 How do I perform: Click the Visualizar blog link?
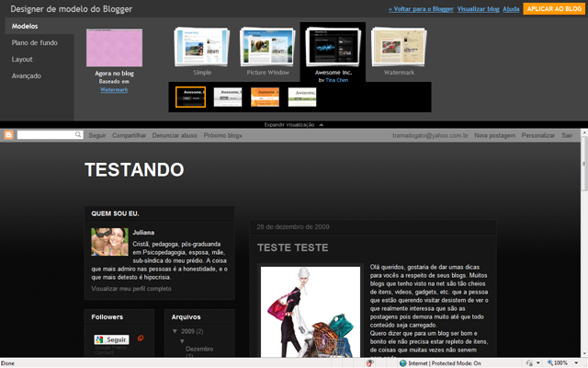pyautogui.click(x=478, y=9)
